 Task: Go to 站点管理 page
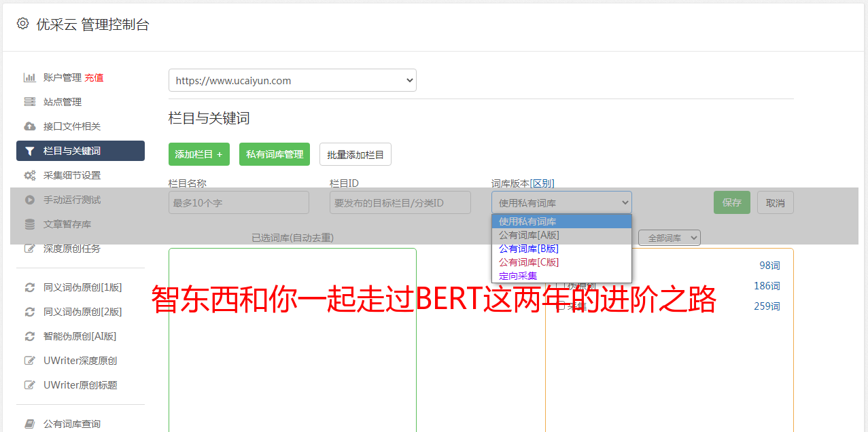pyautogui.click(x=63, y=102)
